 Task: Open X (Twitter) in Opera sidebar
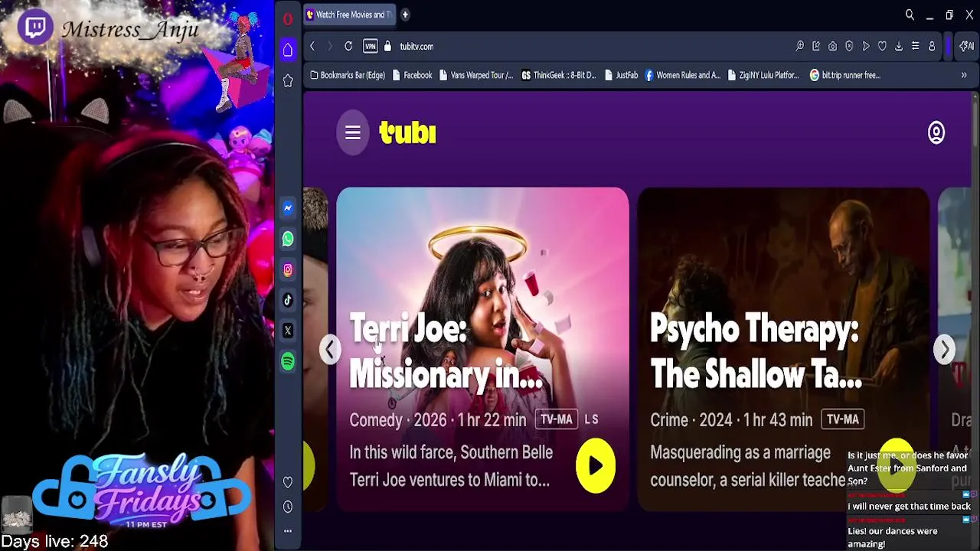tap(288, 331)
